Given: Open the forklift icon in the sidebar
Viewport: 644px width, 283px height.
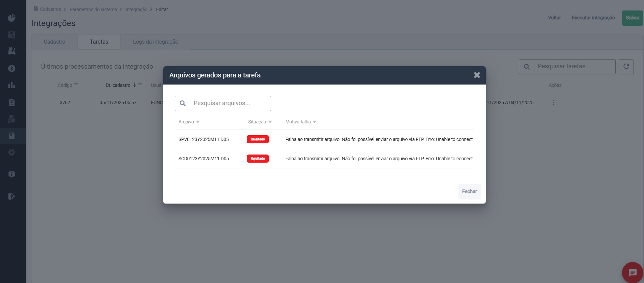Looking at the screenshot, I should point(11,51).
